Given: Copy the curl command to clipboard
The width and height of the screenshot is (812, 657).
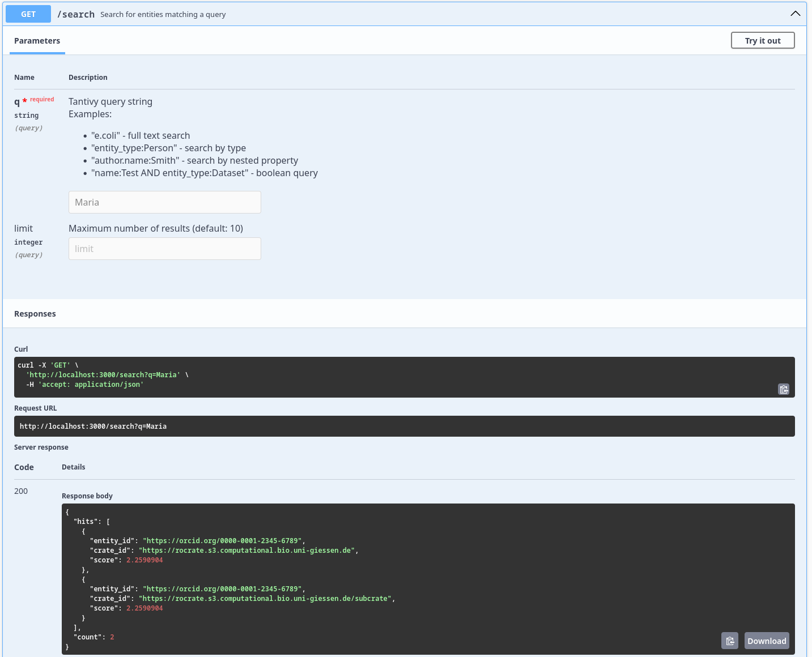Looking at the screenshot, I should pos(784,389).
